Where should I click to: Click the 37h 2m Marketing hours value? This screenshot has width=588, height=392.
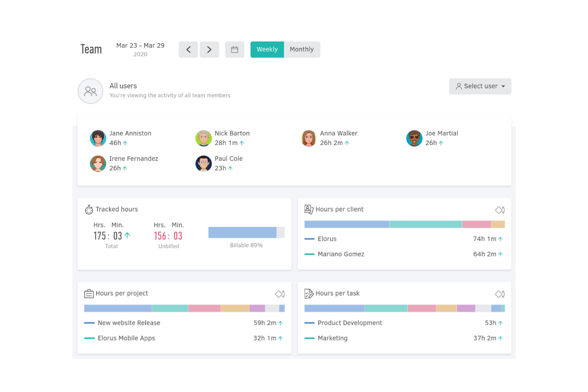484,338
